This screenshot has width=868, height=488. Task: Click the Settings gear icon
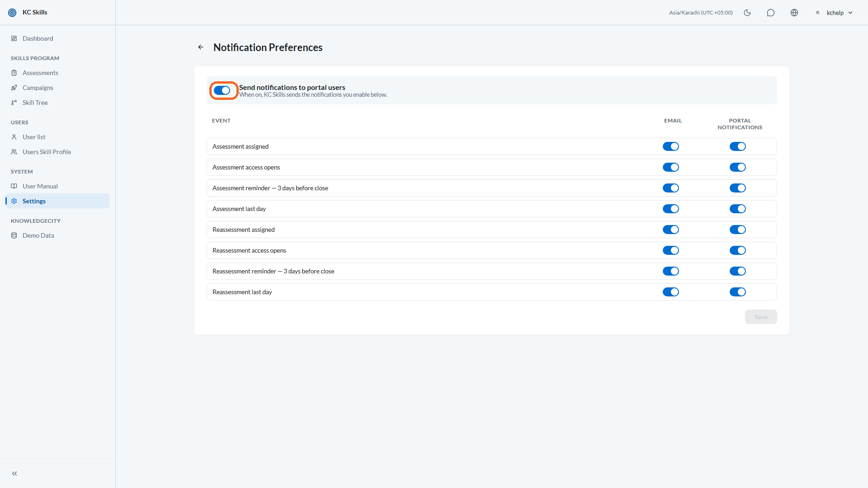pyautogui.click(x=14, y=201)
